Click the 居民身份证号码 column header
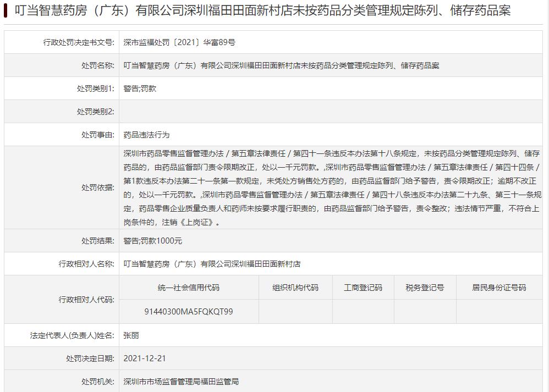 499,288
